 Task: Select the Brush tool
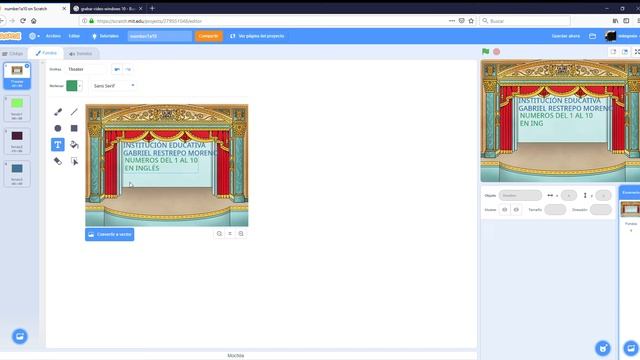(58, 111)
